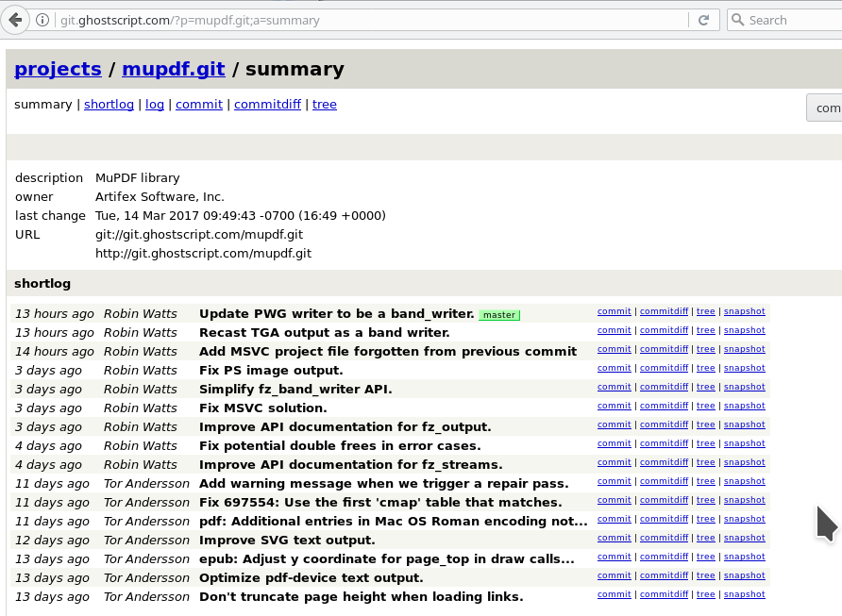This screenshot has width=842, height=616.
Task: Open 'Simplify fz_band_writer API' commit title
Action: tap(295, 389)
